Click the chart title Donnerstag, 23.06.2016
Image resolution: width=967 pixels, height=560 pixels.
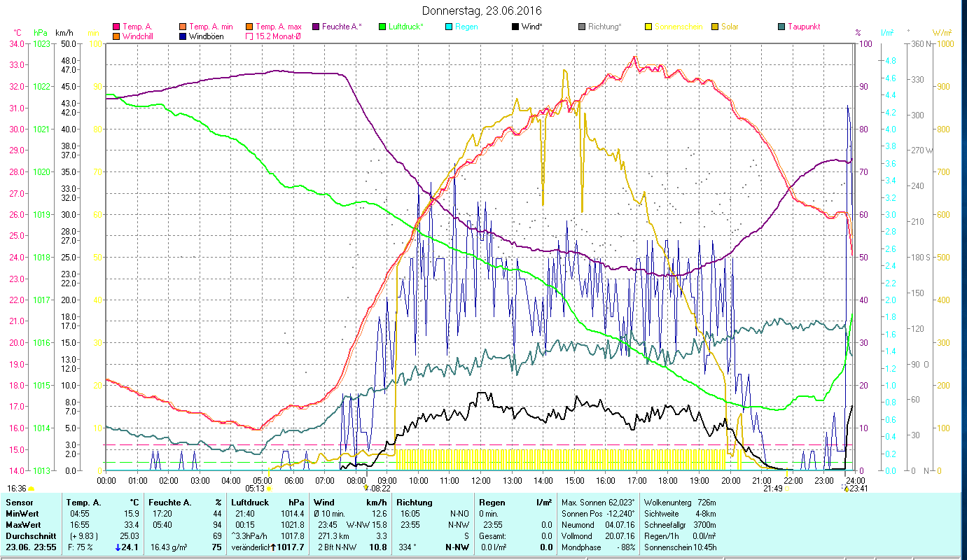coord(482,11)
